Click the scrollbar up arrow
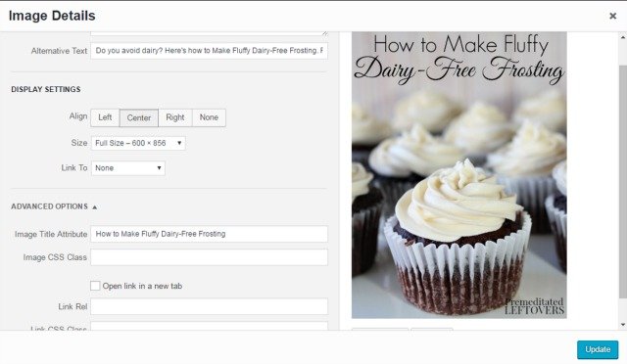The width and height of the screenshot is (627, 364). (623, 37)
